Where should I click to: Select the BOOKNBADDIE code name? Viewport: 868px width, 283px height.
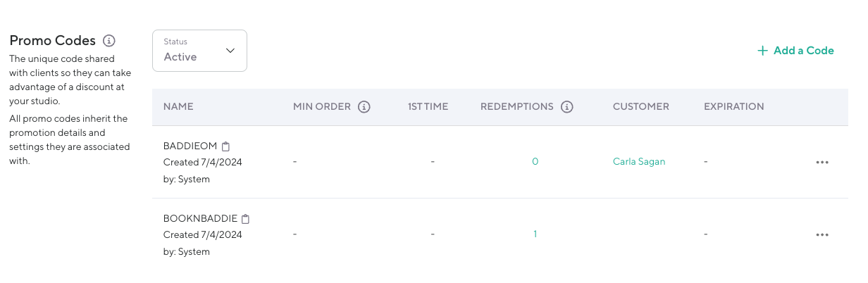(x=200, y=218)
